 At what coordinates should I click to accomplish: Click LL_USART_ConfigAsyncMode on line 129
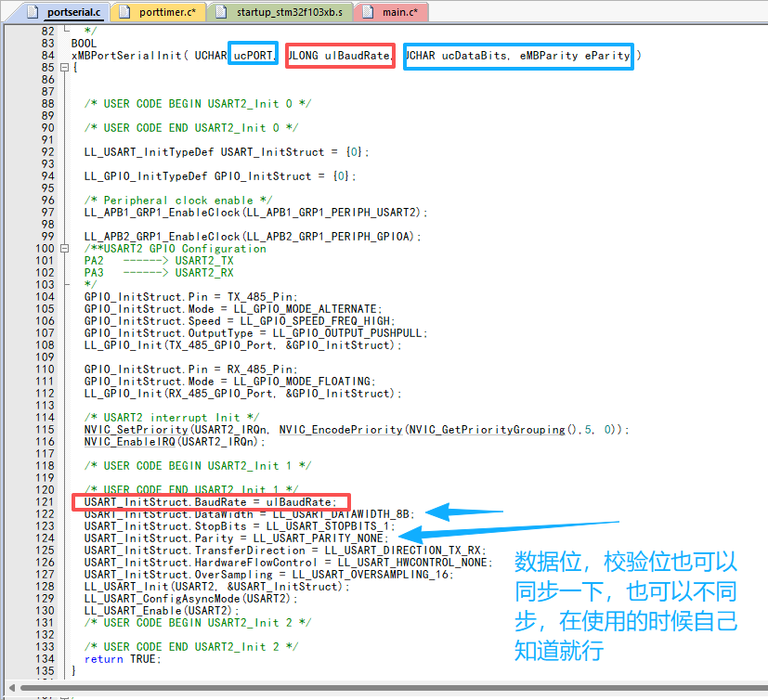click(x=163, y=599)
